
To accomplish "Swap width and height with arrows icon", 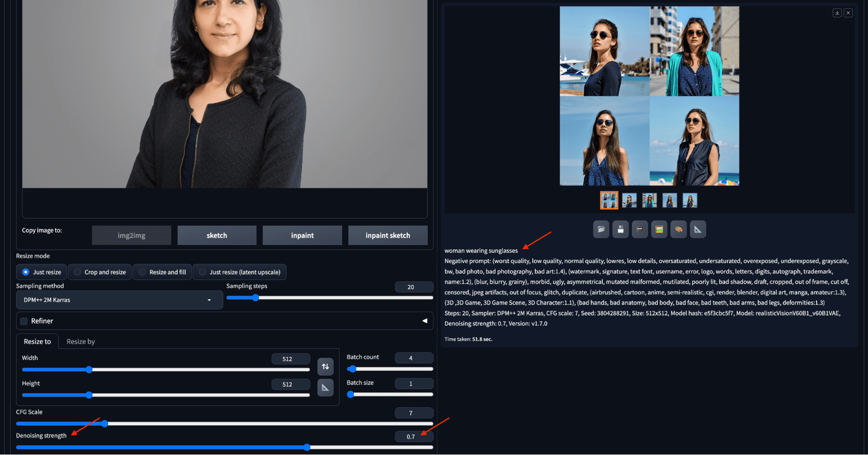I will pyautogui.click(x=325, y=367).
